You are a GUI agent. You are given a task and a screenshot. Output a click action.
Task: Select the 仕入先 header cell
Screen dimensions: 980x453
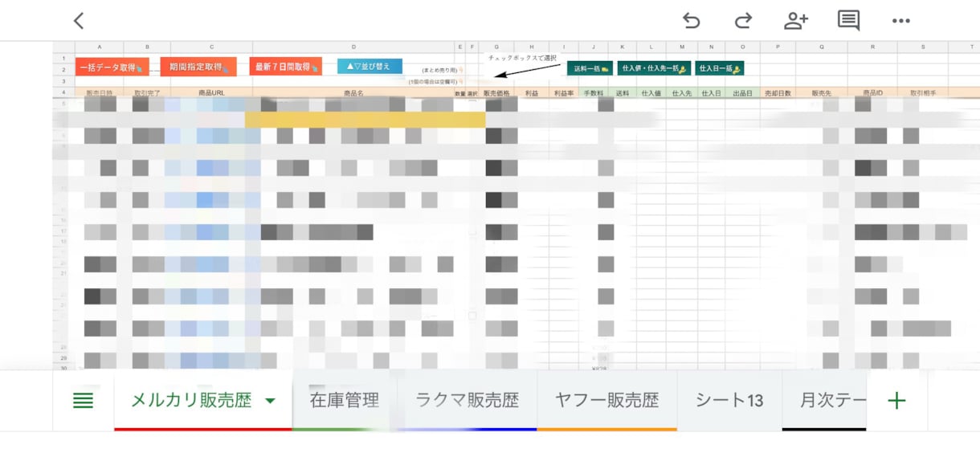pos(682,93)
